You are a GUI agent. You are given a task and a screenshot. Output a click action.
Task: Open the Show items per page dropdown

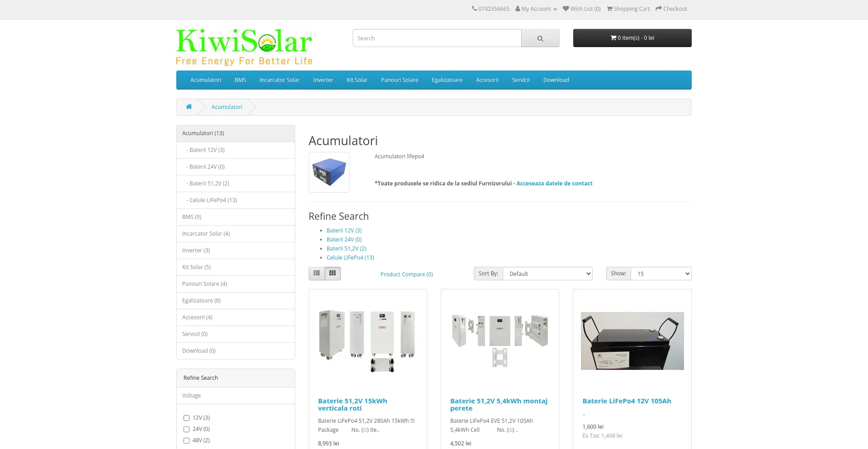[x=661, y=274]
